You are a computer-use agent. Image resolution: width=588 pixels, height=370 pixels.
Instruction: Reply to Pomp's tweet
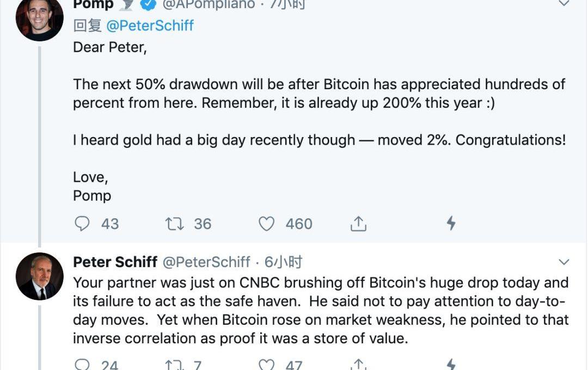[x=82, y=224]
